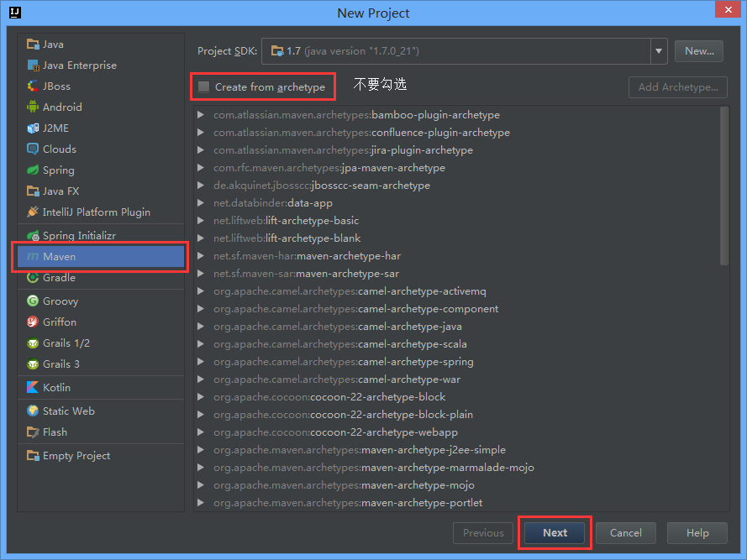
Task: Click the Add Archetype button
Action: click(677, 86)
